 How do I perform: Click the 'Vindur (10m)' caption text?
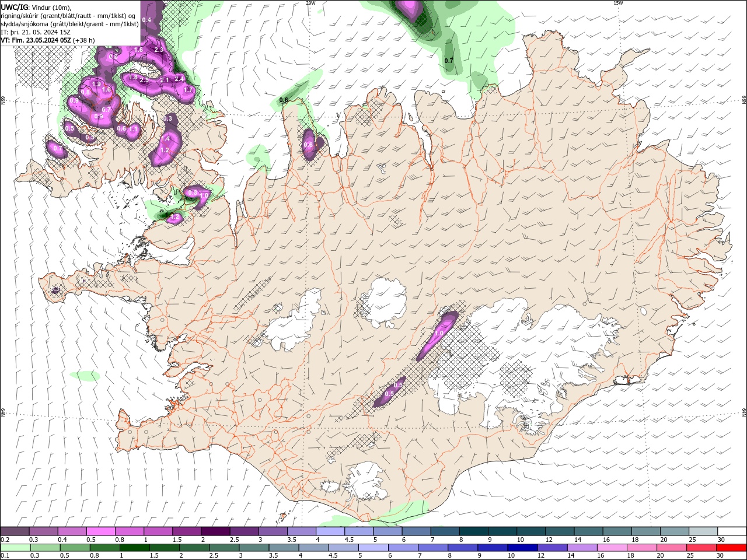coord(51,7)
